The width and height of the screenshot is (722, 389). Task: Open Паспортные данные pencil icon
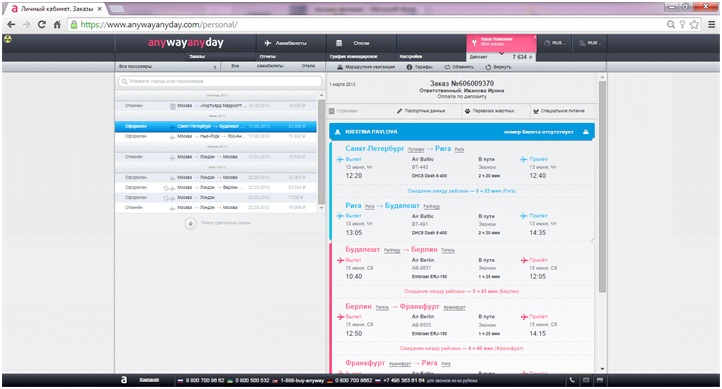click(x=400, y=111)
